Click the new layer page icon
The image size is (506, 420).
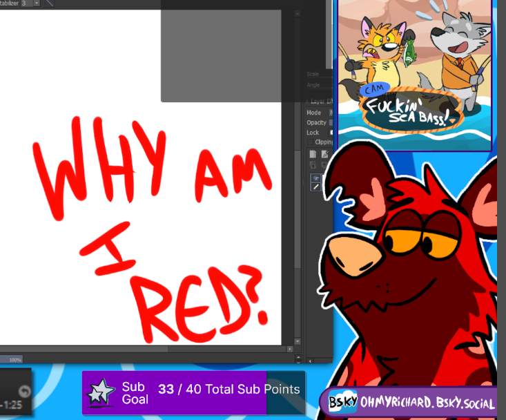pyautogui.click(x=313, y=154)
